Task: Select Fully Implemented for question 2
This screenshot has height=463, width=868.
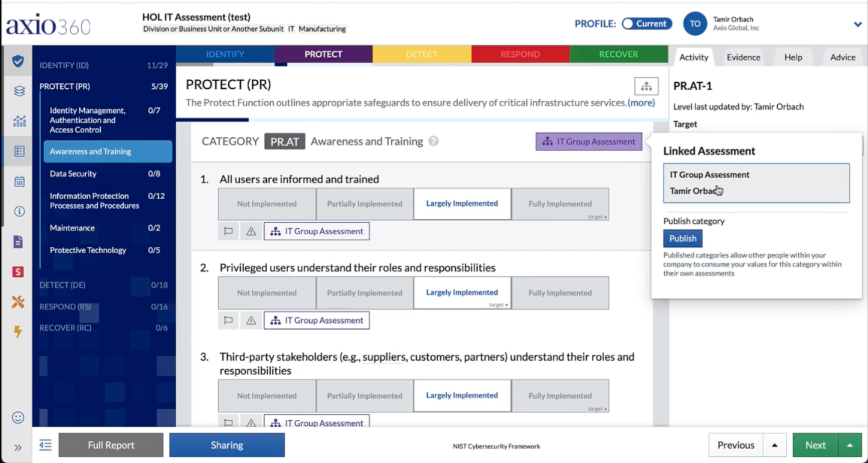Action: (560, 292)
